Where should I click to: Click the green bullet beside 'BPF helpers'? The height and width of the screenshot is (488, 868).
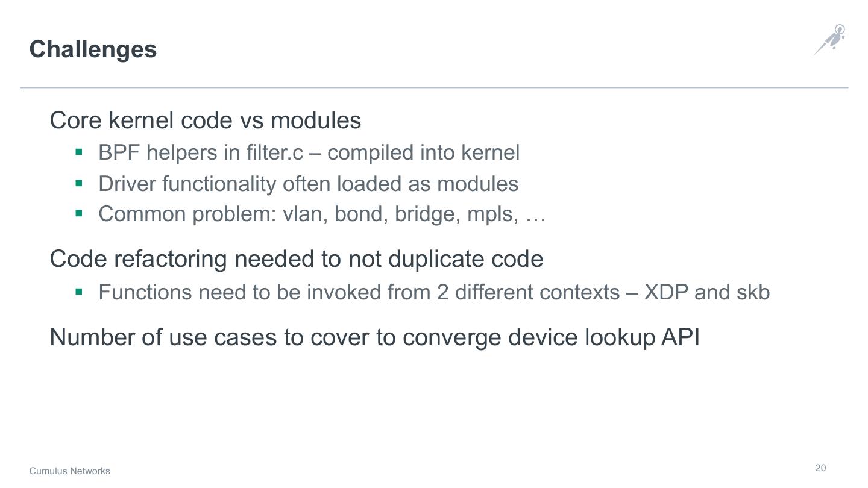point(78,152)
